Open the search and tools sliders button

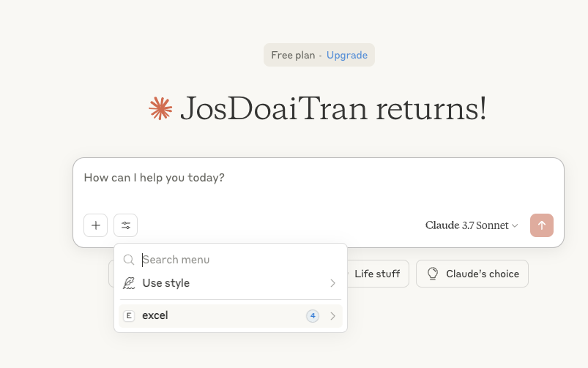pyautogui.click(x=126, y=225)
